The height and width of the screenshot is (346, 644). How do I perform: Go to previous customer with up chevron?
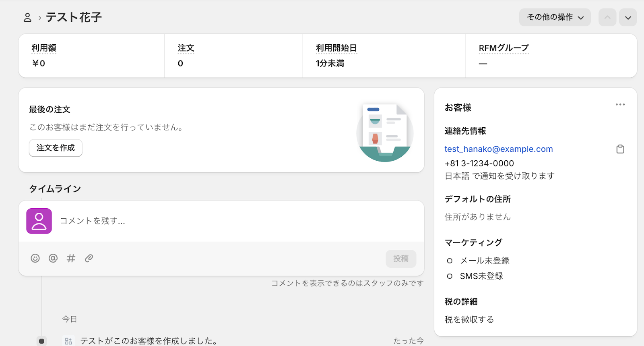coord(607,18)
